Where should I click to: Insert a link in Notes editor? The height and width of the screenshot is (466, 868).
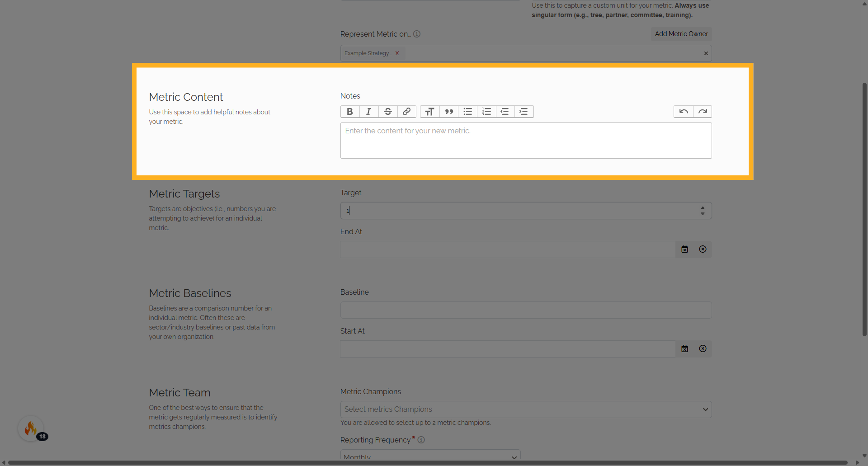pyautogui.click(x=407, y=112)
